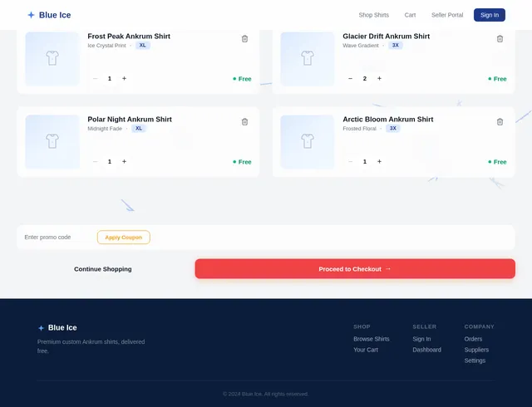Click the Blue Ice logo in the footer
Image resolution: width=532 pixels, height=407 pixels.
pyautogui.click(x=57, y=327)
